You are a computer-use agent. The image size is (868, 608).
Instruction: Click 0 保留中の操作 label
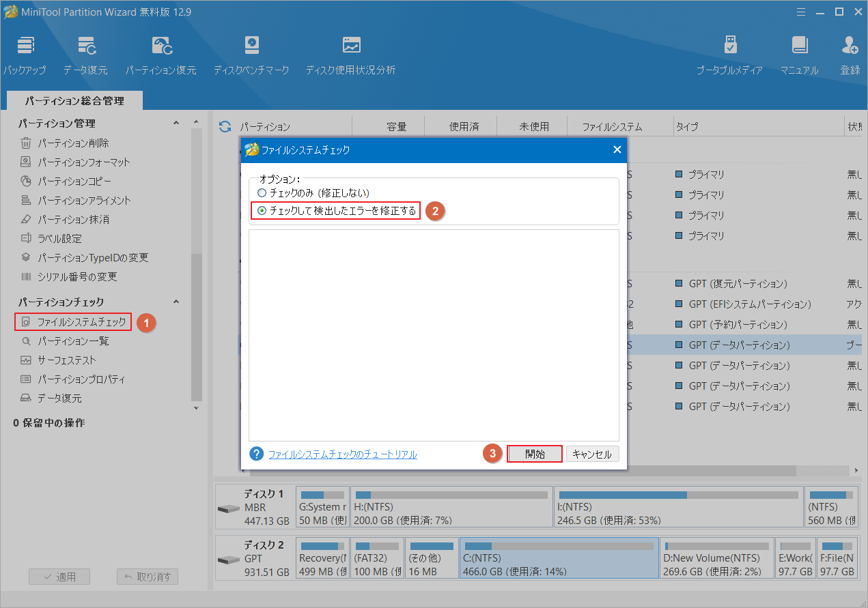tap(49, 423)
